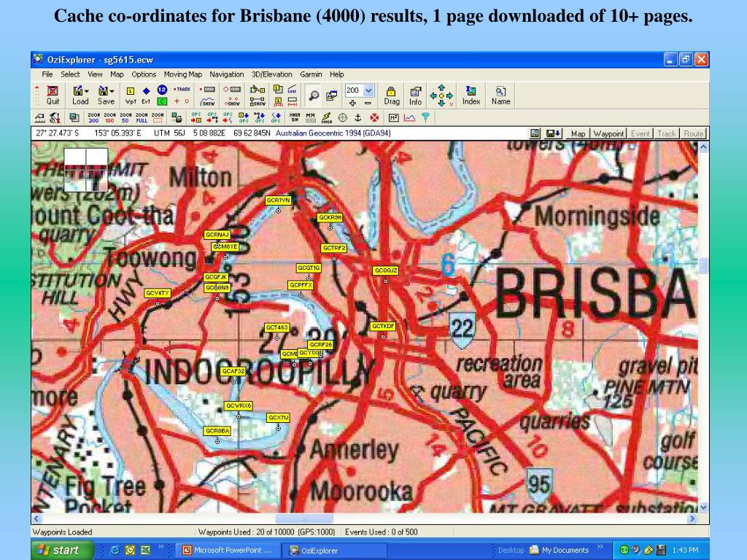
Task: Toggle the Route display button
Action: point(693,134)
